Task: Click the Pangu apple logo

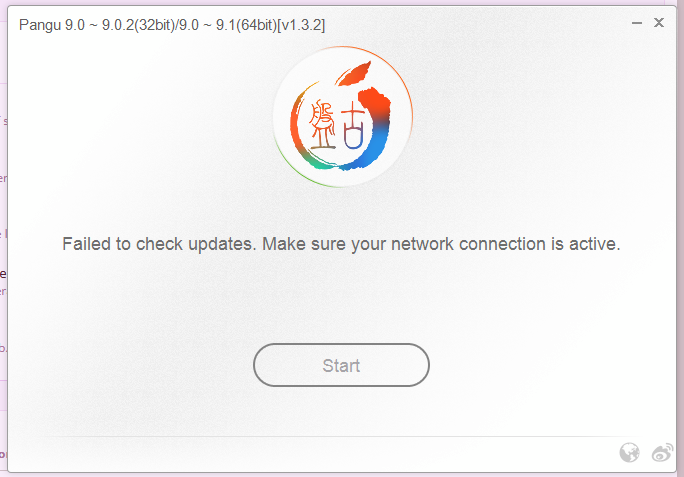Action: pos(342,117)
